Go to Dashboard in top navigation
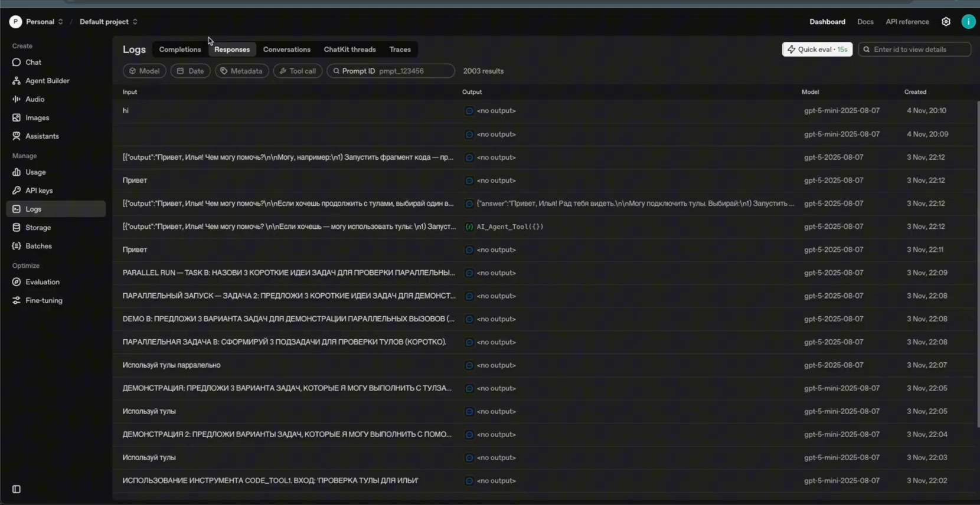 [x=827, y=22]
